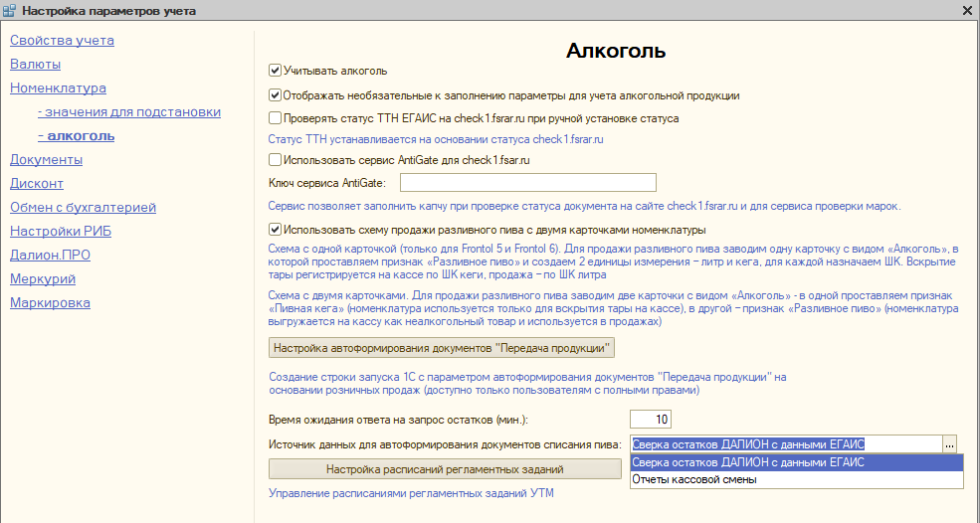This screenshot has height=523, width=980.
Task: Click the Ключ сервиса AntiGate input field
Action: (528, 183)
